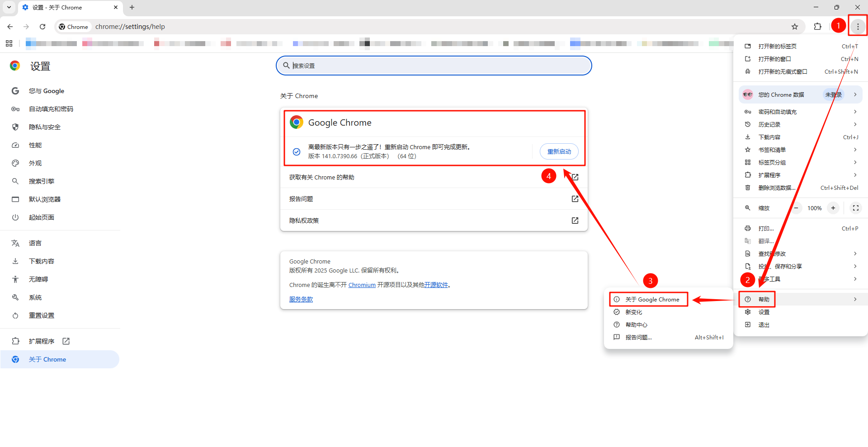Viewport: 868px width, 447px height.
Task: Click the 搜索设置 search field
Action: (x=434, y=66)
